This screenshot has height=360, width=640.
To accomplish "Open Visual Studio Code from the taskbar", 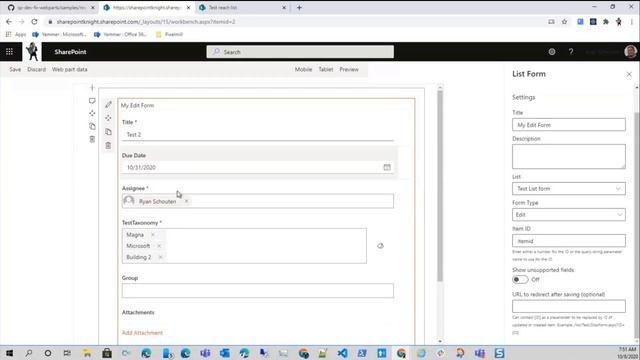I will click(342, 353).
